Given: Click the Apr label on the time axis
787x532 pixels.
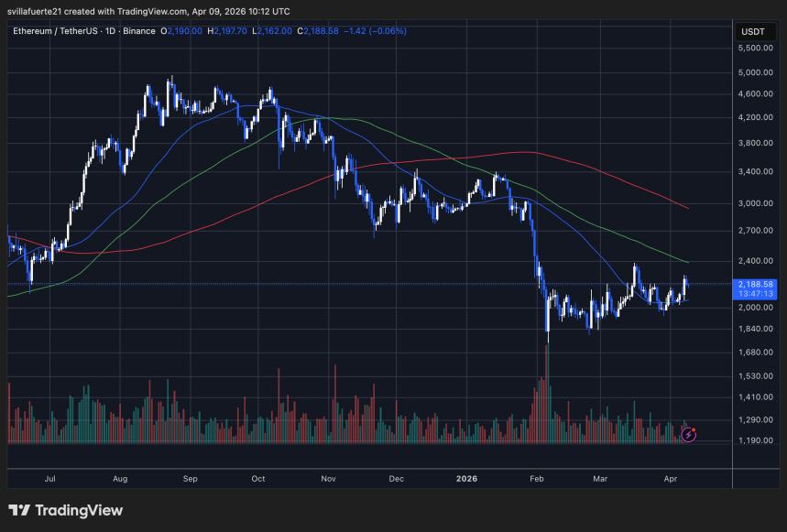Looking at the screenshot, I should click(x=670, y=479).
